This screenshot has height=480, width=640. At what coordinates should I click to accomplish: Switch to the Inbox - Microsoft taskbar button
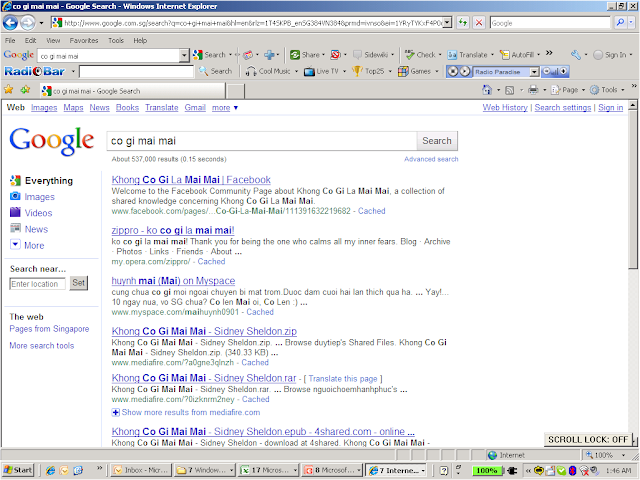click(141, 470)
